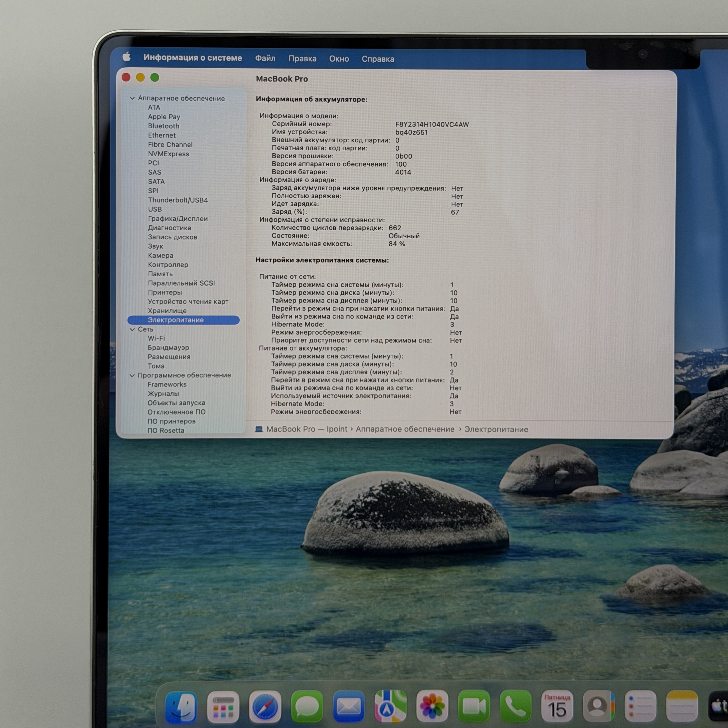Select Тома in the sidebar
This screenshot has width=728, height=728.
coord(156,366)
